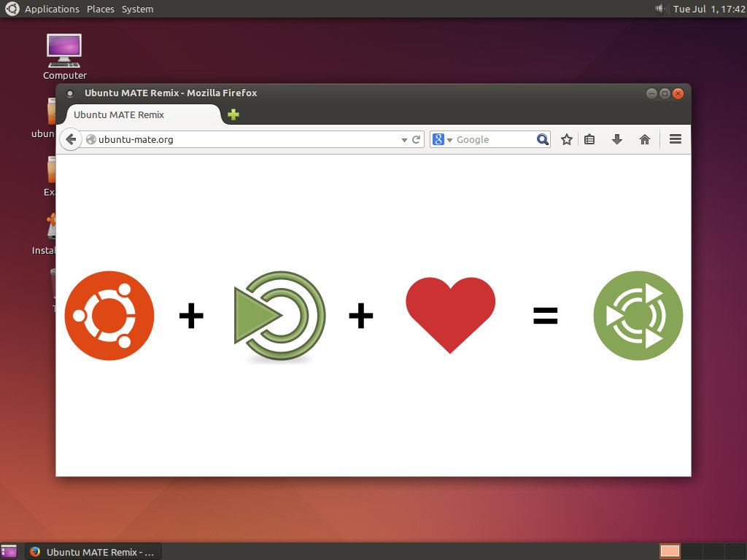The height and width of the screenshot is (560, 747).
Task: Expand the URL bar history dropdown
Action: (x=404, y=139)
